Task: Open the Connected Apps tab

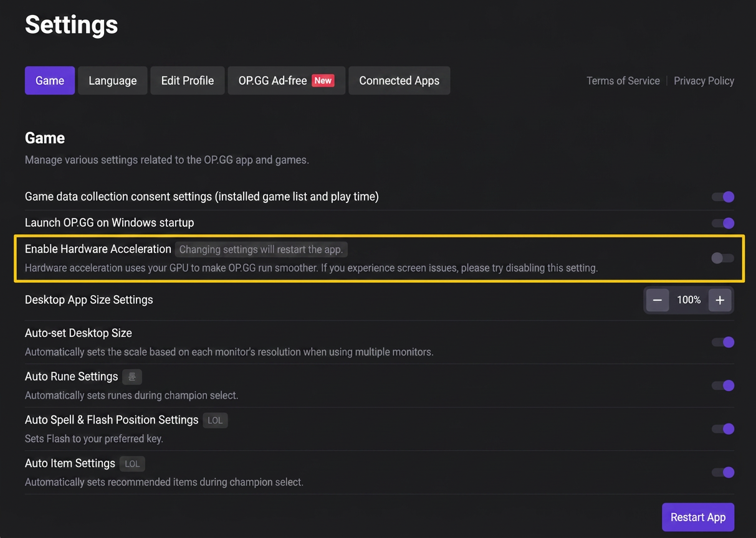Action: click(399, 80)
